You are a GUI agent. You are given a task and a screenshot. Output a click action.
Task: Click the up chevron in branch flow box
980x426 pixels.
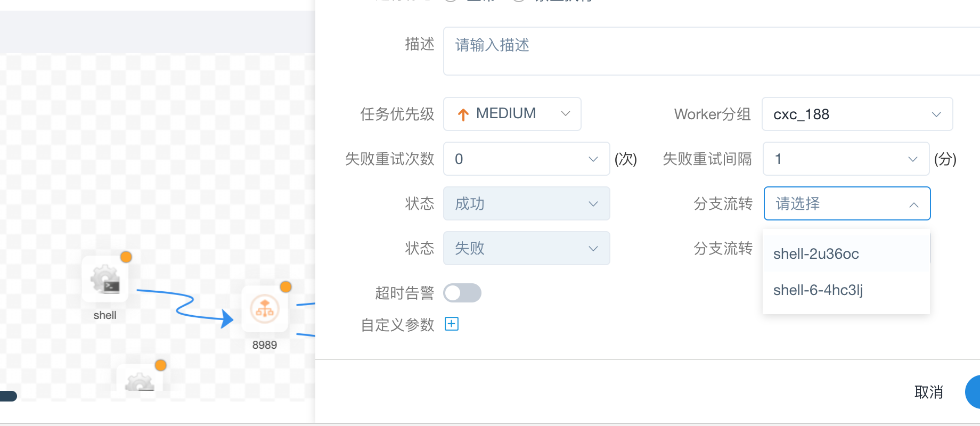(x=914, y=204)
